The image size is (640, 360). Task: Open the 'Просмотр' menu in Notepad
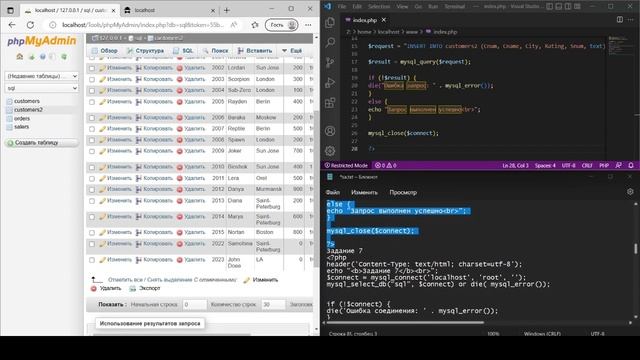coord(403,192)
